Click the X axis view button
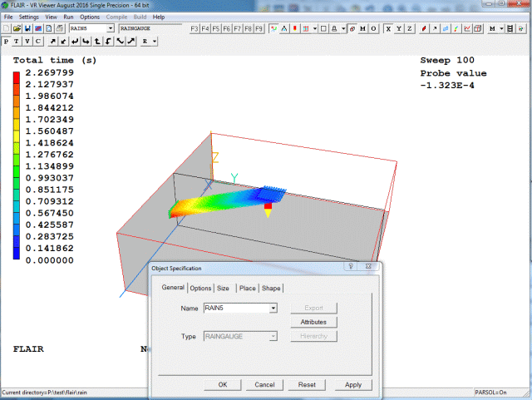This screenshot has width=532, height=400. pos(388,28)
